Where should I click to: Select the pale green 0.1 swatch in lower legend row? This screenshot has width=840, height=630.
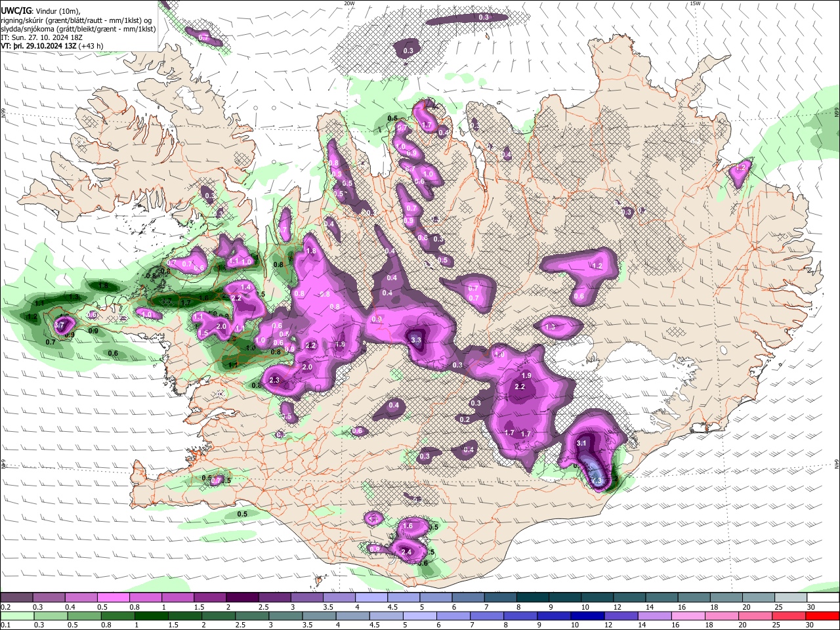click(x=16, y=616)
